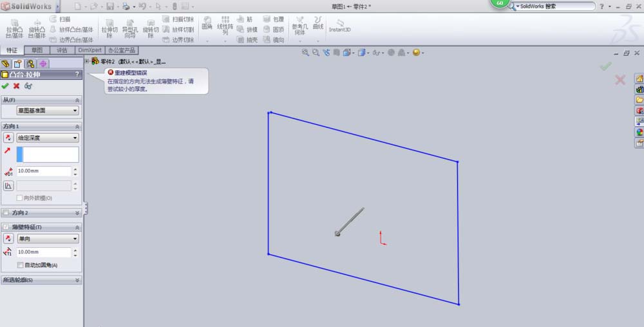This screenshot has width=644, height=327.
Task: Select the Lofted Cut (放样切割) tool
Action: 178,30
